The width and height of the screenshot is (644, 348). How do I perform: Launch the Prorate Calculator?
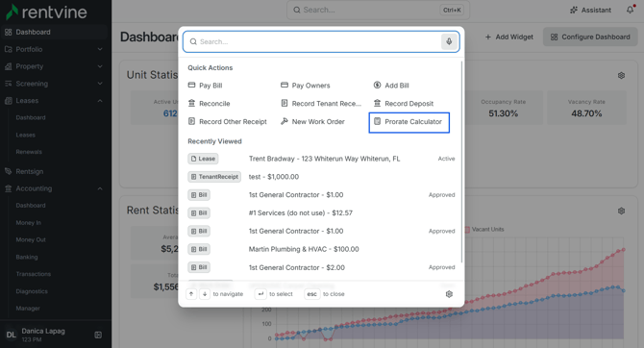tap(409, 122)
